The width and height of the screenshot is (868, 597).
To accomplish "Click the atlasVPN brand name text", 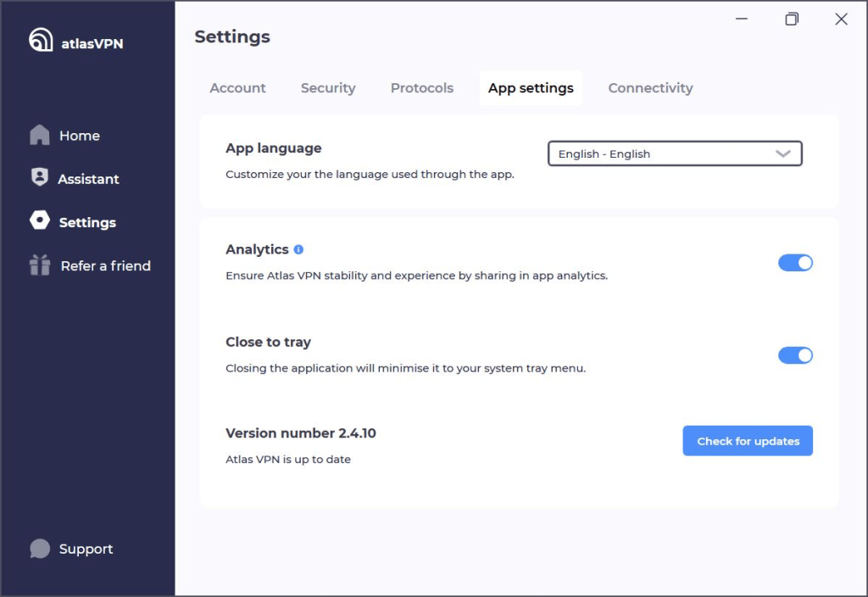I will pos(92,44).
